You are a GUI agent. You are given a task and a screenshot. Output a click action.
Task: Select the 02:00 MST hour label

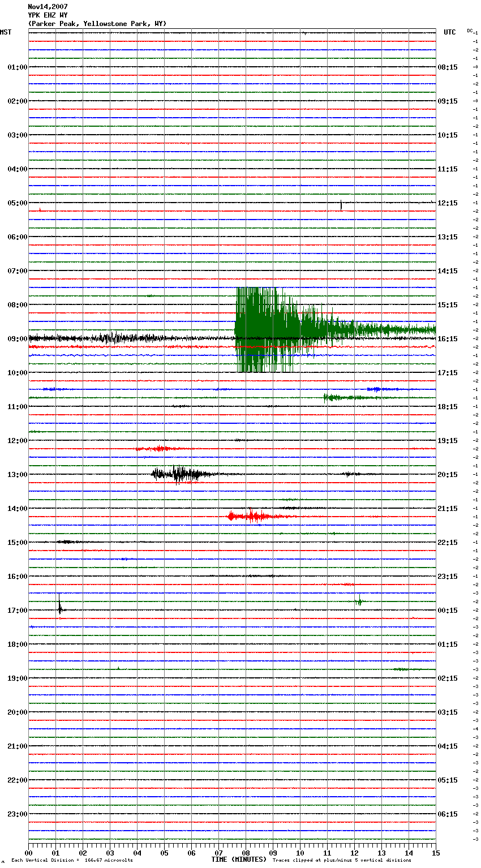pos(17,101)
